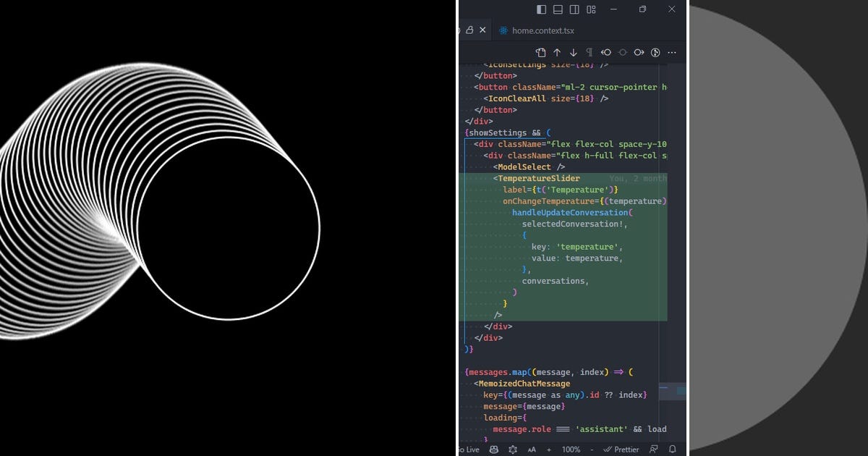This screenshot has width=868, height=456.
Task: Toggle render whitespace with the pilcrow icon
Action: pyautogui.click(x=589, y=52)
